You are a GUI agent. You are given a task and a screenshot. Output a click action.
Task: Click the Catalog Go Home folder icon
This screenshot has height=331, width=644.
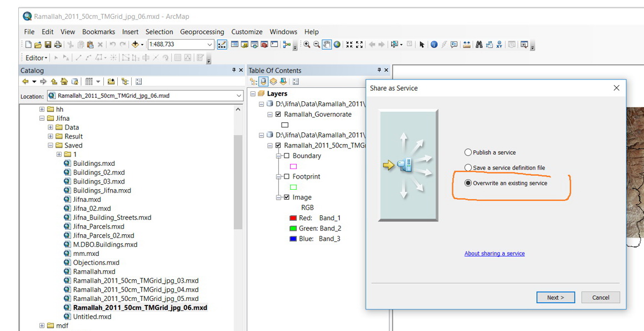64,81
